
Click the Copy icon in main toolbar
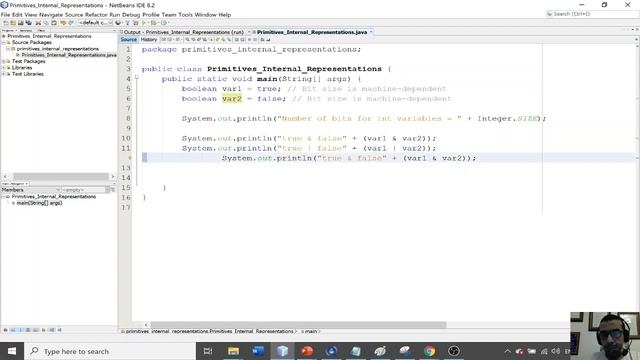click(46, 23)
